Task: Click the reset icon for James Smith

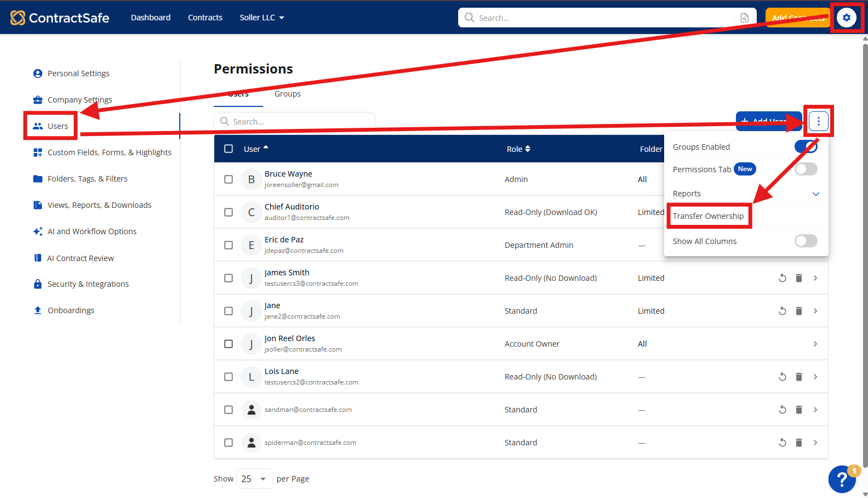Action: (x=783, y=278)
